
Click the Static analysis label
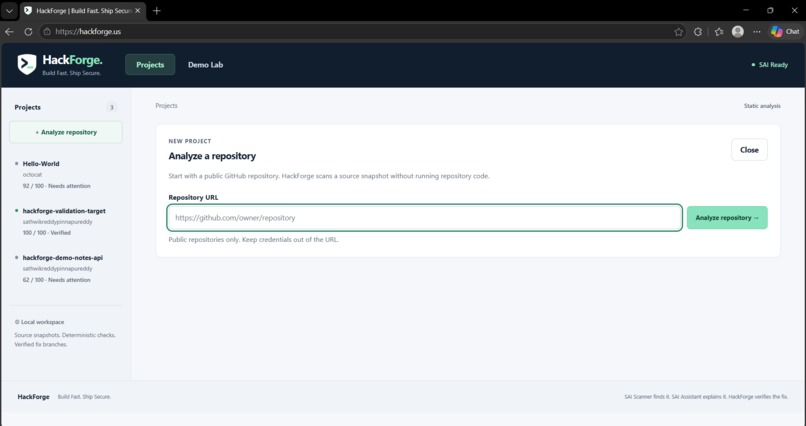(762, 106)
